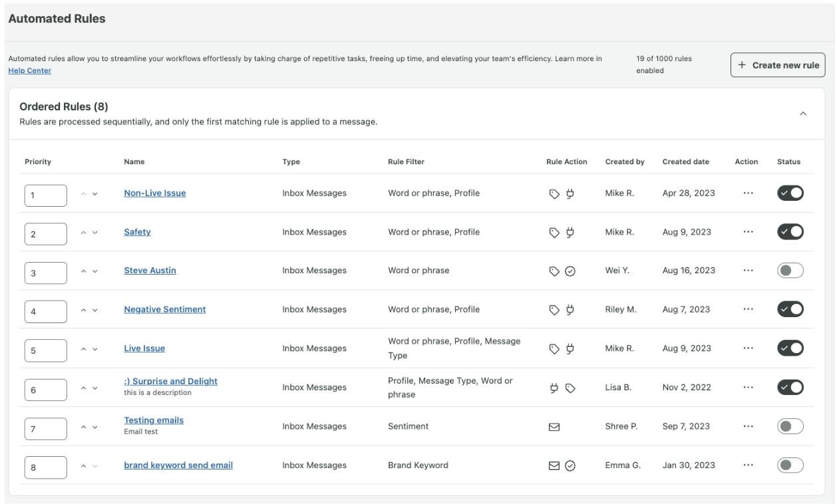Open the brand keyword send email rule
Screen dimensions: 837x504
tap(178, 465)
